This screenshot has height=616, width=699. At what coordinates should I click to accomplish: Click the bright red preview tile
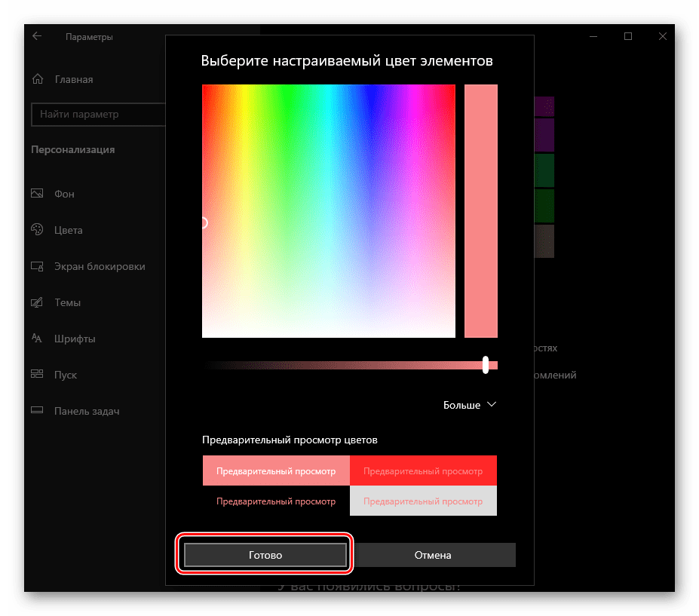tap(423, 470)
